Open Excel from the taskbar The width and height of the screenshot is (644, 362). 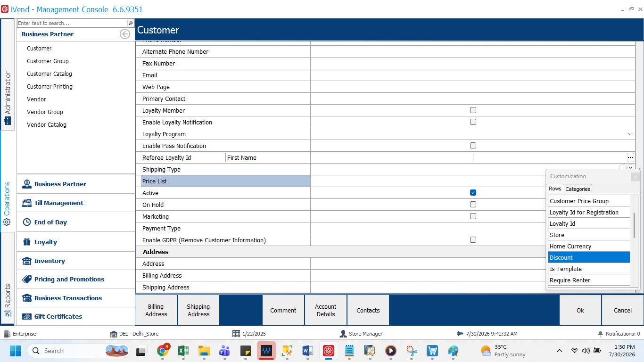(x=183, y=351)
